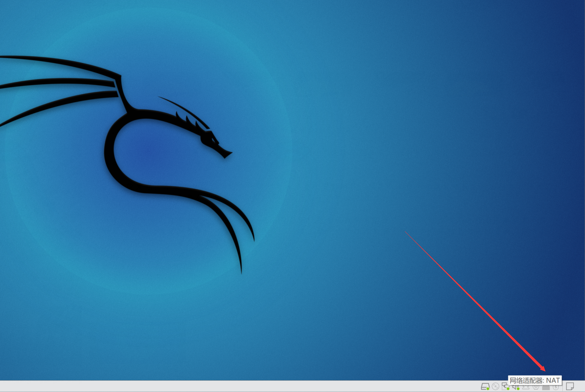Click the webcam device status icon

(536, 387)
